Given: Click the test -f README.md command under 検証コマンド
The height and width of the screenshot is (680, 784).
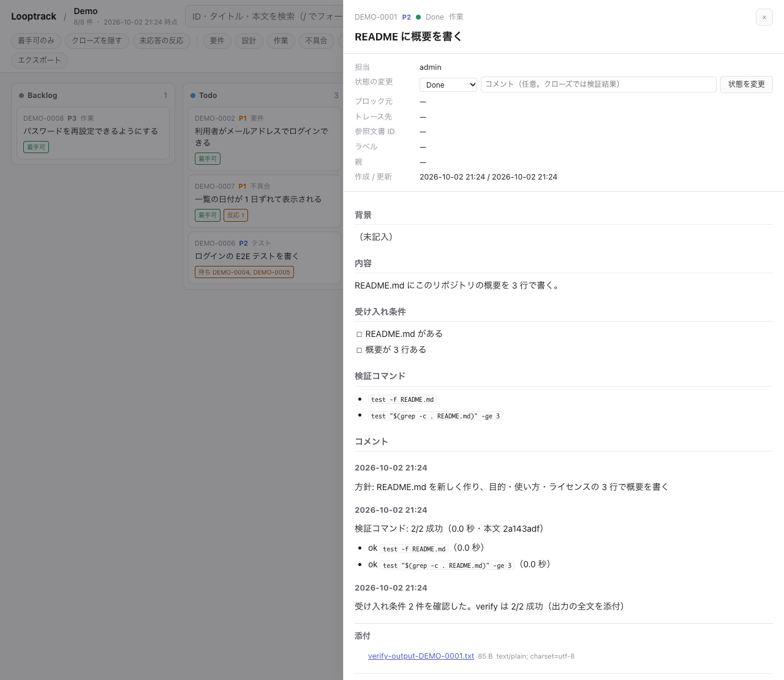Looking at the screenshot, I should (402, 399).
